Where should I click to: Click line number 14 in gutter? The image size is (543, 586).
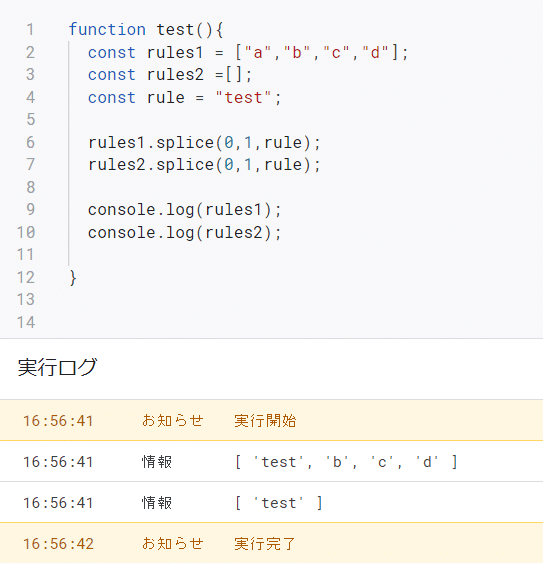(26, 322)
